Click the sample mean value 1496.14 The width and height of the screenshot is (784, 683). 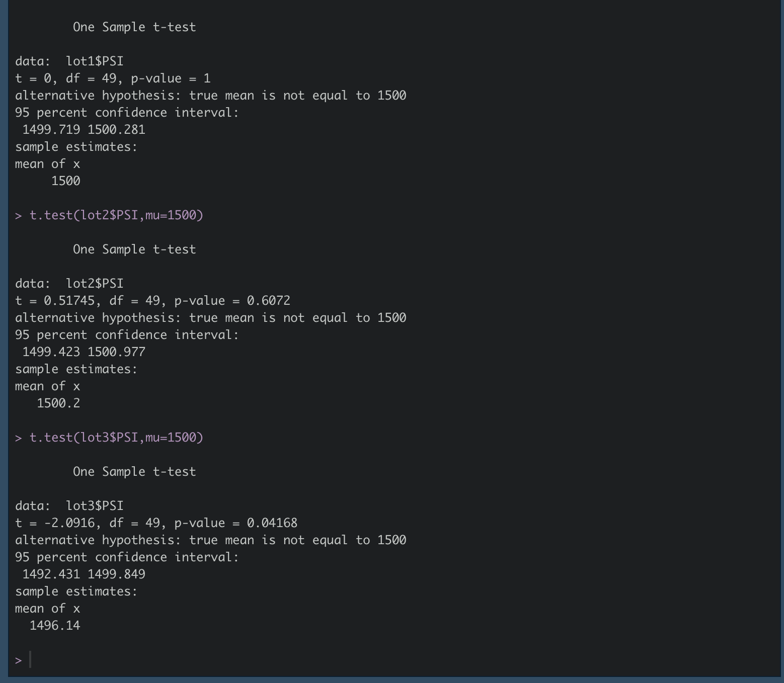point(55,626)
